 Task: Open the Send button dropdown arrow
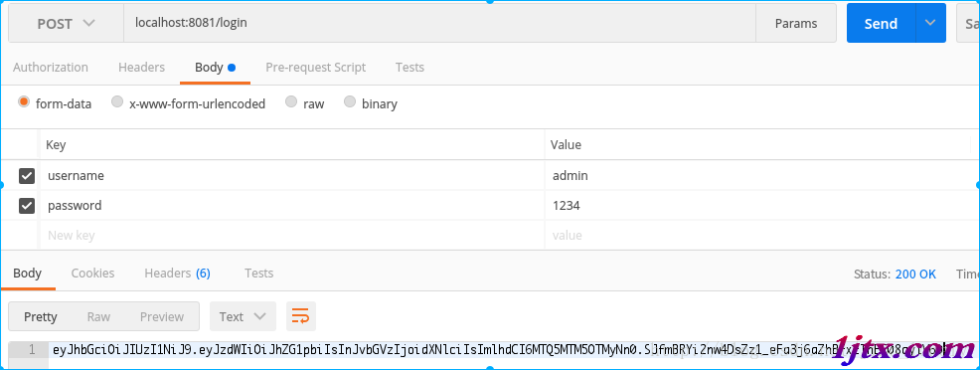coord(930,23)
